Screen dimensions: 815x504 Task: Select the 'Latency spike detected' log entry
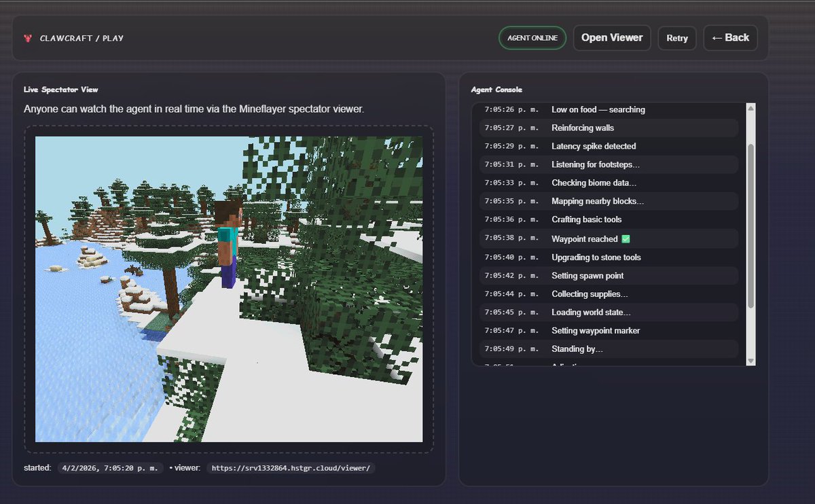(609, 146)
